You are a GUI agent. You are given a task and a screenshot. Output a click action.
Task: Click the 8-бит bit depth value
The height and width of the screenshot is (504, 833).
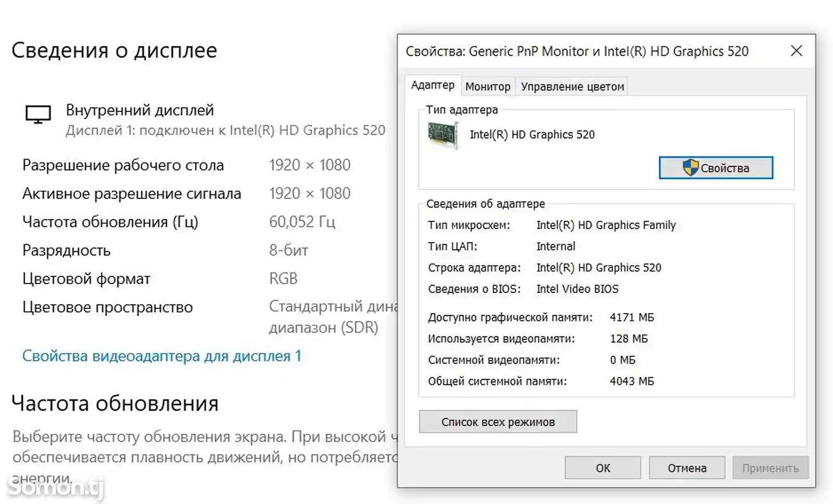(288, 251)
